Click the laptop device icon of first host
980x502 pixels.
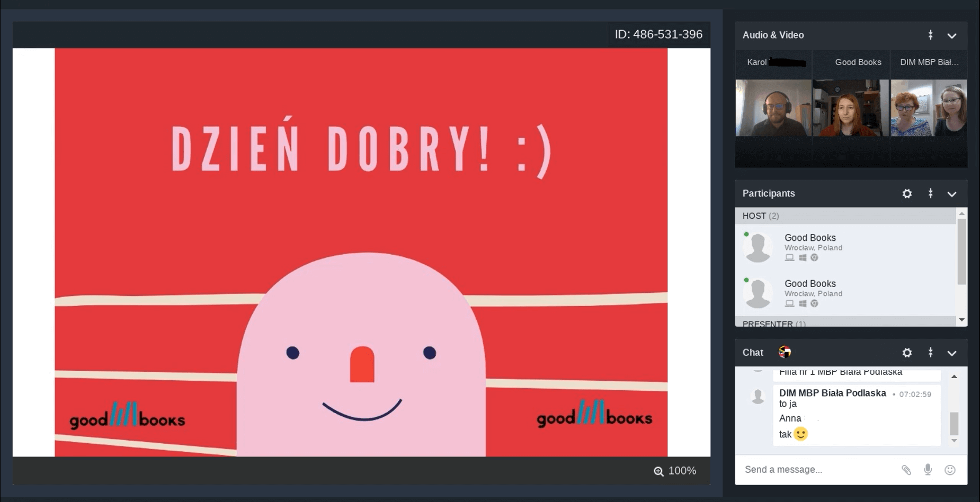(x=789, y=257)
